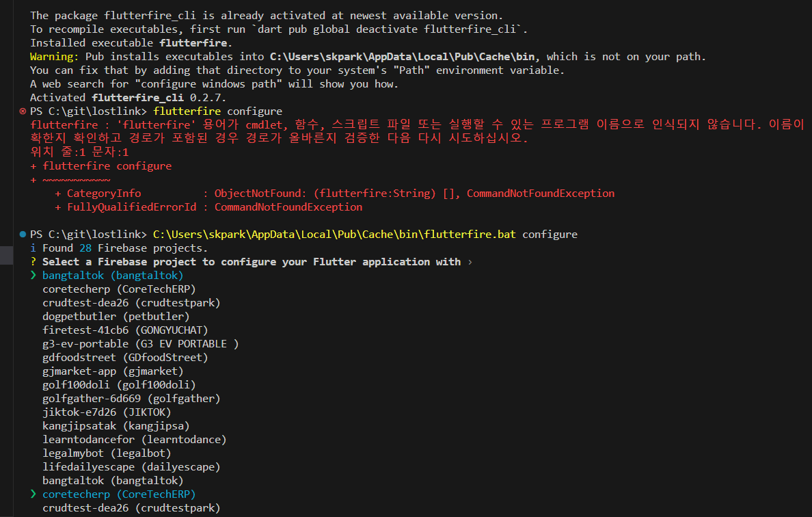This screenshot has height=517, width=812.
Task: Click the yellow question mark prompt symbol
Action: click(33, 262)
